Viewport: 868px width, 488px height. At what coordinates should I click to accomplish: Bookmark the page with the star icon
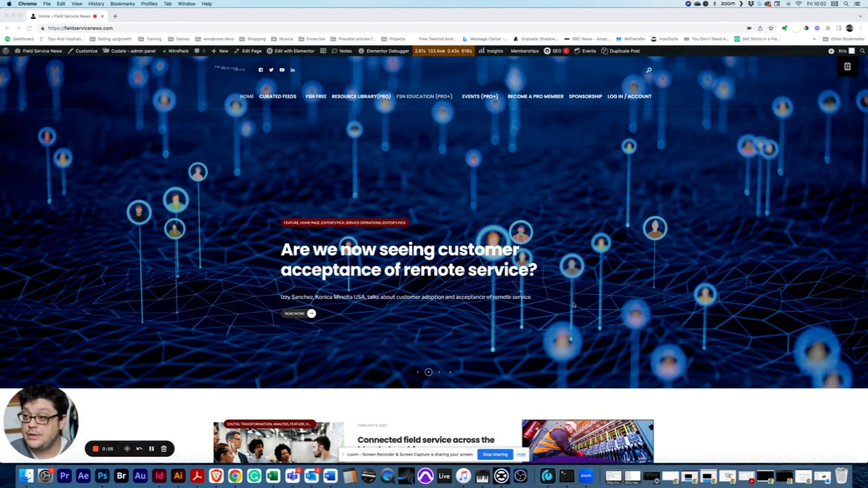tap(771, 28)
